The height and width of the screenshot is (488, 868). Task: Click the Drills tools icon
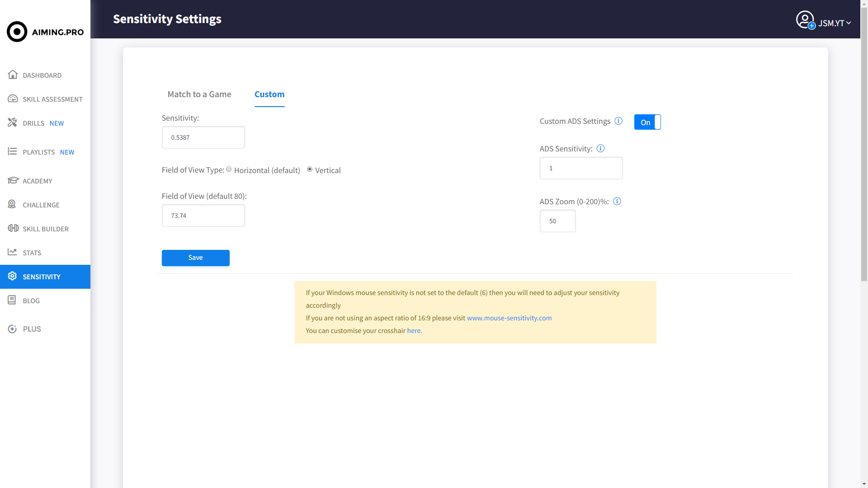coord(12,122)
